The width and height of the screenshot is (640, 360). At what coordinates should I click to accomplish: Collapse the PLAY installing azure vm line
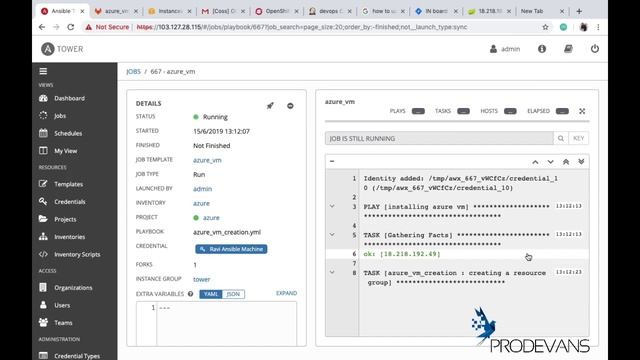pos(332,207)
